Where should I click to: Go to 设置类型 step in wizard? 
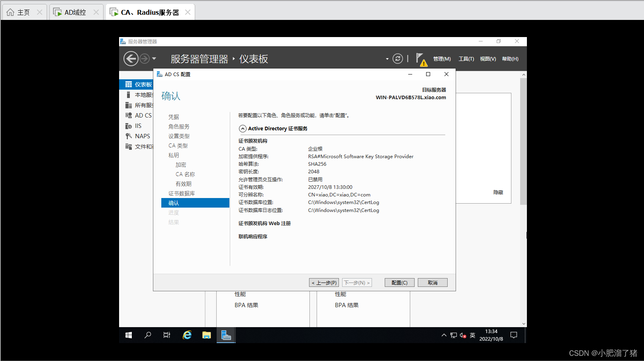pyautogui.click(x=179, y=136)
